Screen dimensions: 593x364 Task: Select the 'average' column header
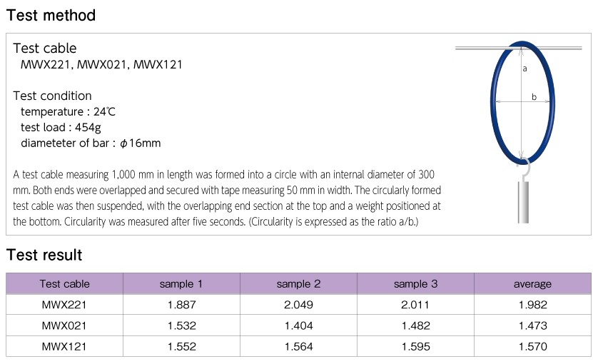[532, 284]
